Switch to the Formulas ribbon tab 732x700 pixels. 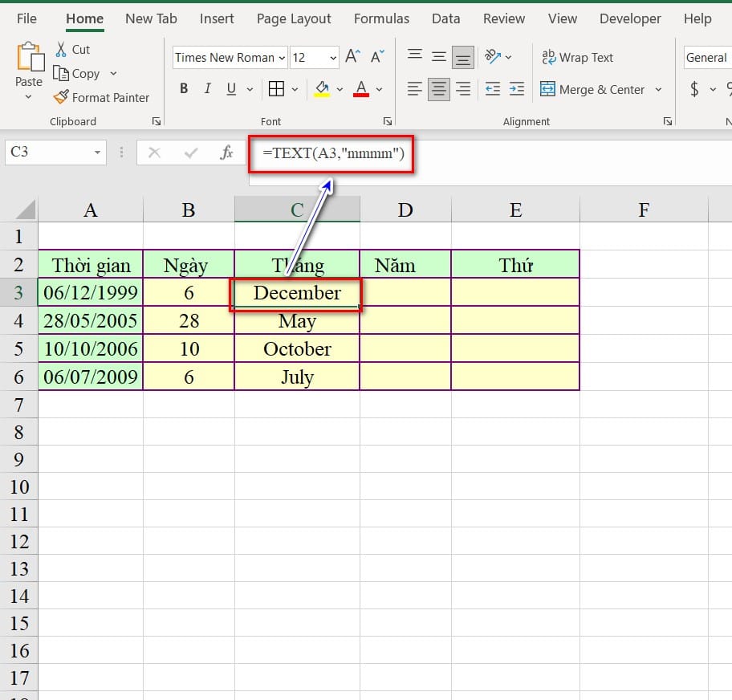click(381, 18)
